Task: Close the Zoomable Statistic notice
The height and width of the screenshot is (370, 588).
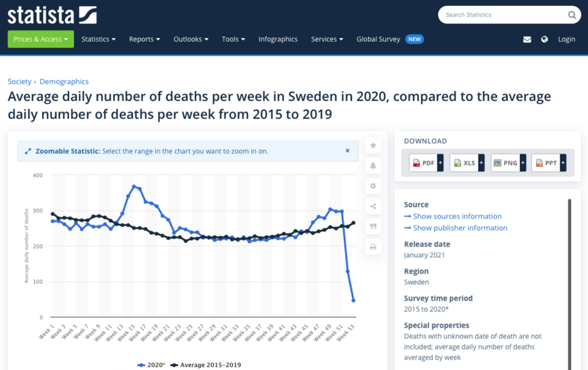Action: 348,151
